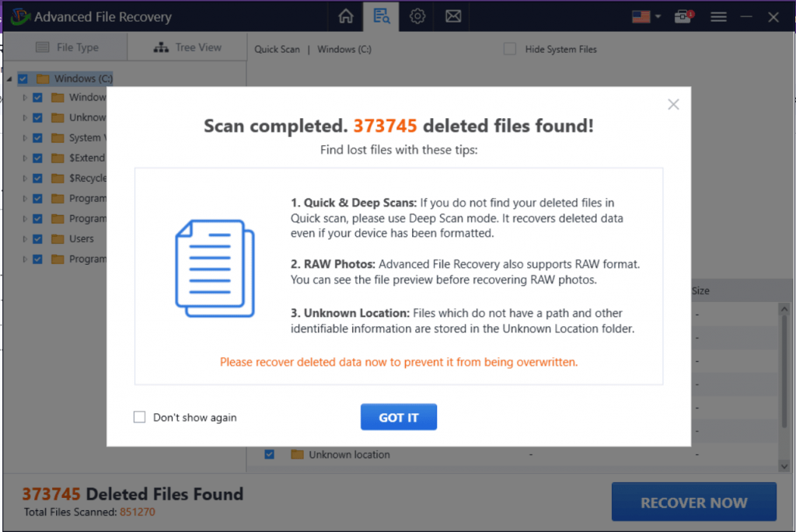Select the Scan Results icon in toolbar
The image size is (796, 532).
380,16
